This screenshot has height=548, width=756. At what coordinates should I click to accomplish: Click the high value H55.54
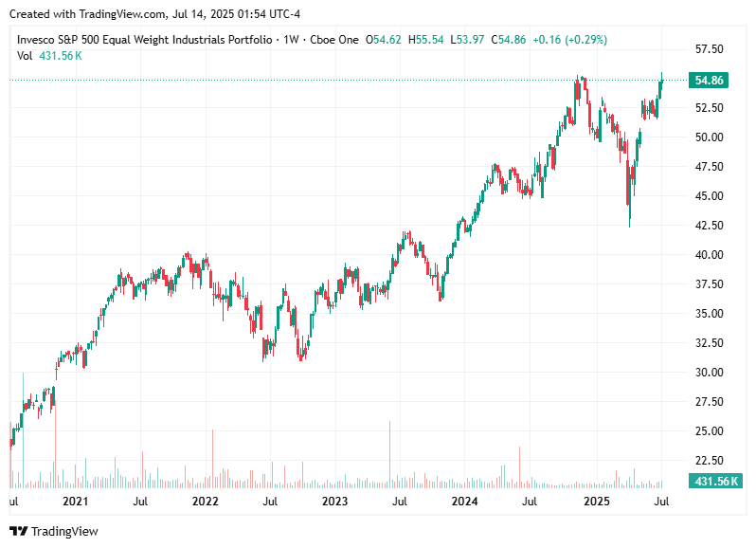425,40
